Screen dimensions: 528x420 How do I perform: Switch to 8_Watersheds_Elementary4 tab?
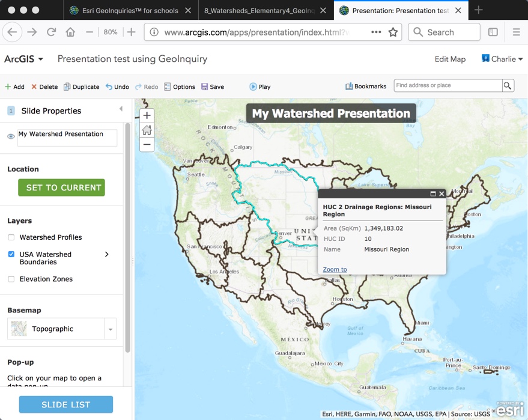(259, 10)
